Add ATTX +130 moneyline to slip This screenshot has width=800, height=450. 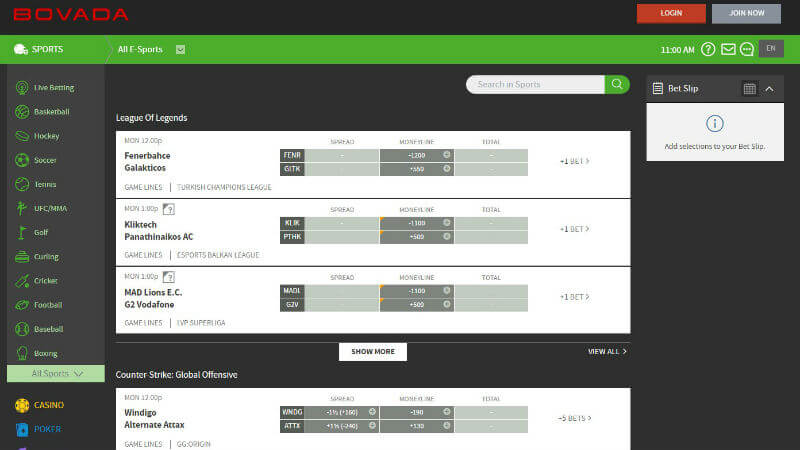417,426
